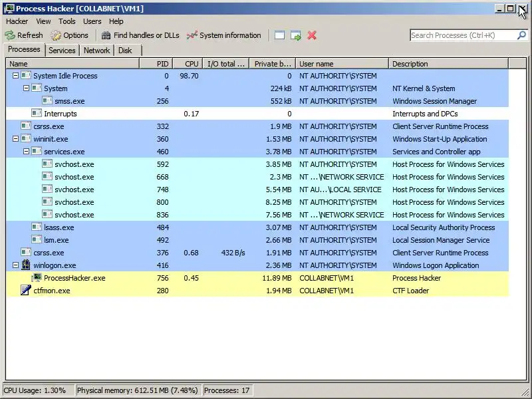This screenshot has height=399, width=532.
Task: Click the lsm.exe process icon
Action: (x=37, y=239)
